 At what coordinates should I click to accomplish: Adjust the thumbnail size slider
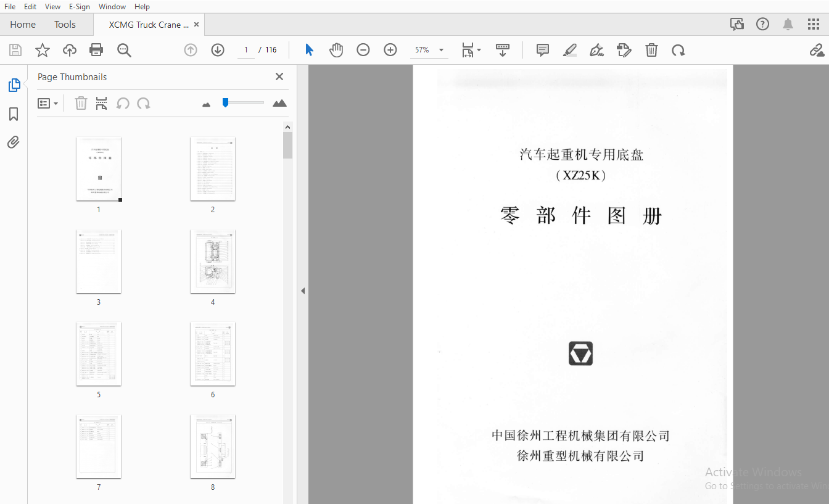(243, 102)
